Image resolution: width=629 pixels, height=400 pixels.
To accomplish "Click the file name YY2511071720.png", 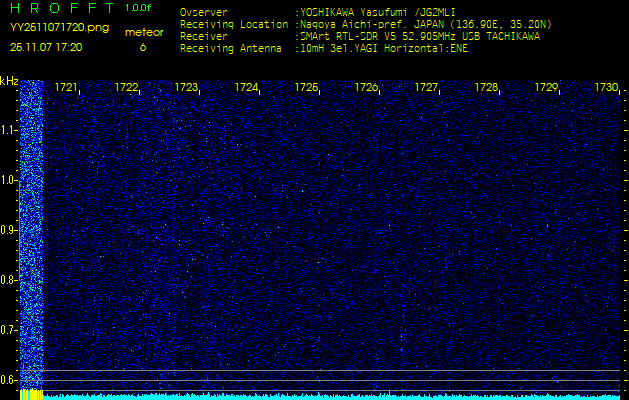I will coord(59,28).
